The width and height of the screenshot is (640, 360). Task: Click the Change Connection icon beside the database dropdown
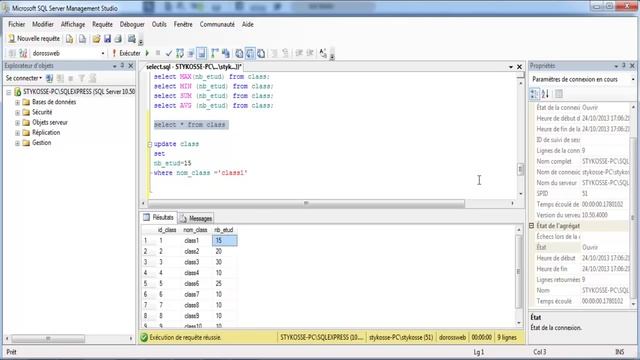click(23, 53)
